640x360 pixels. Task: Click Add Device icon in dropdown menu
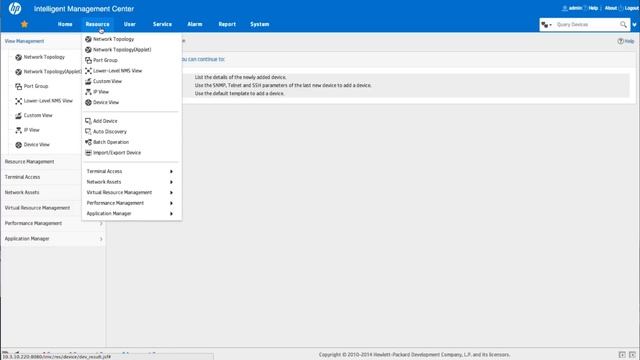[x=88, y=121]
